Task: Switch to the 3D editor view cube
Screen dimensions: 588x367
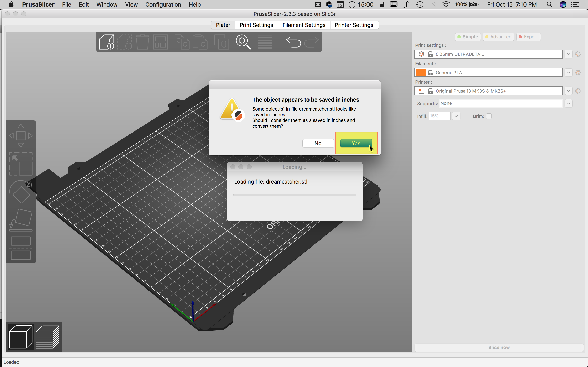Action: pyautogui.click(x=21, y=337)
